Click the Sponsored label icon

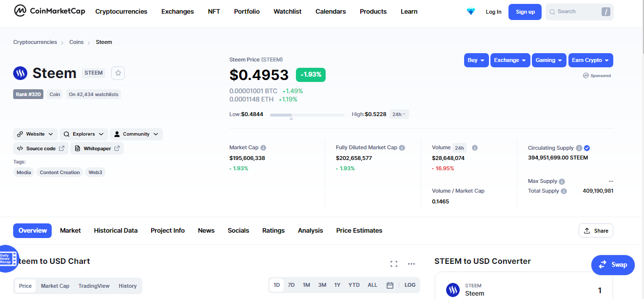(x=586, y=76)
